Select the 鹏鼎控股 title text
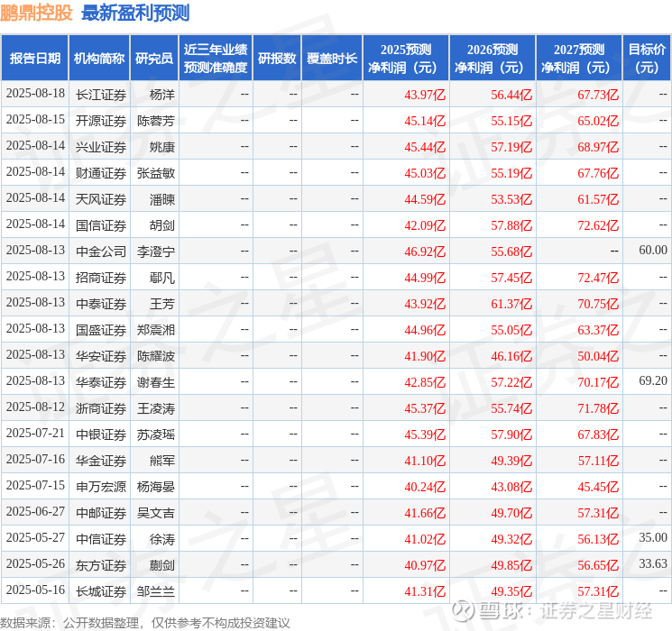Viewport: 672px width, 631px height. [x=36, y=13]
